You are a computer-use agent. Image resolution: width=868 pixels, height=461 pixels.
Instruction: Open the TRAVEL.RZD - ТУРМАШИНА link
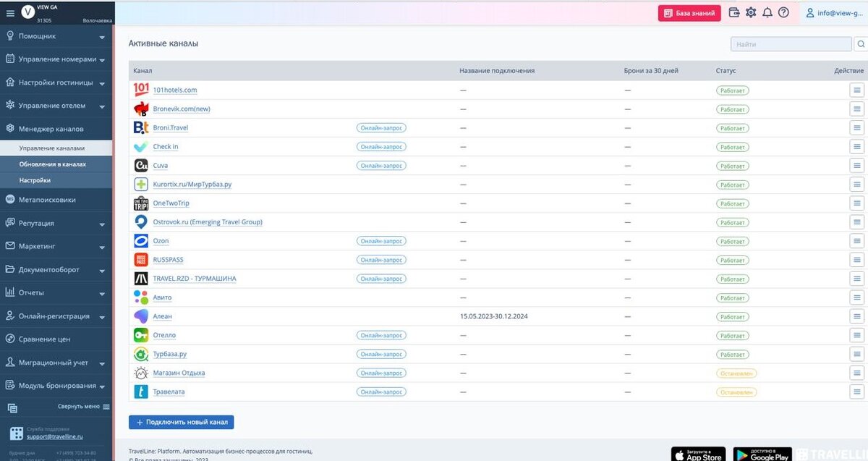(194, 279)
